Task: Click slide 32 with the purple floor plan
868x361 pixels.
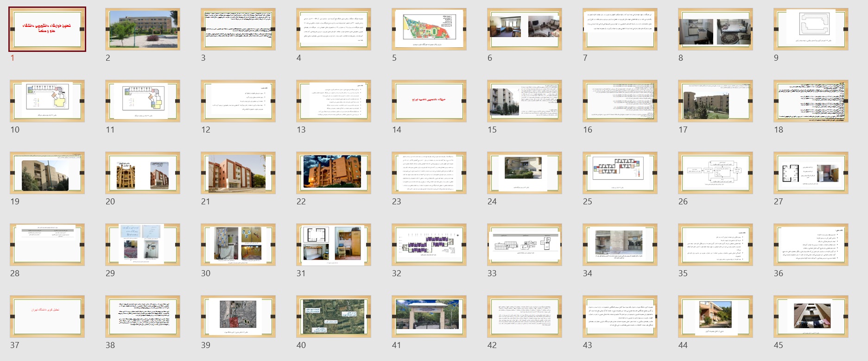Action: 429,245
